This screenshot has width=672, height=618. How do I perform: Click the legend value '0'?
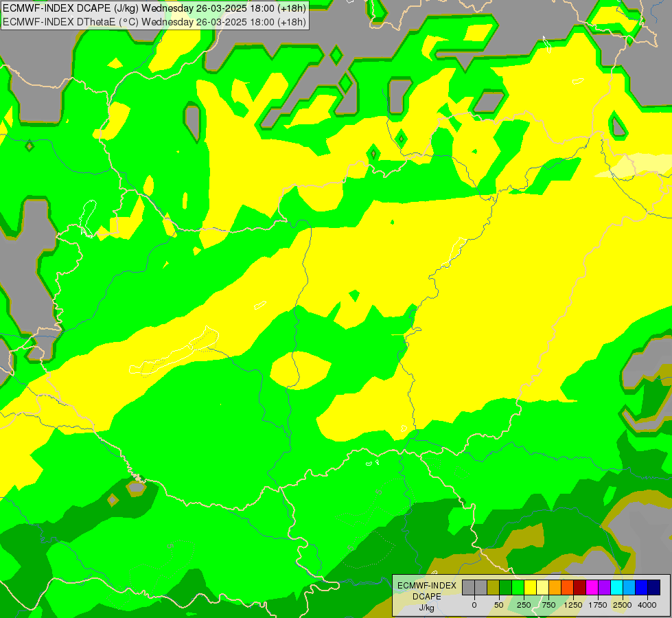point(474,605)
